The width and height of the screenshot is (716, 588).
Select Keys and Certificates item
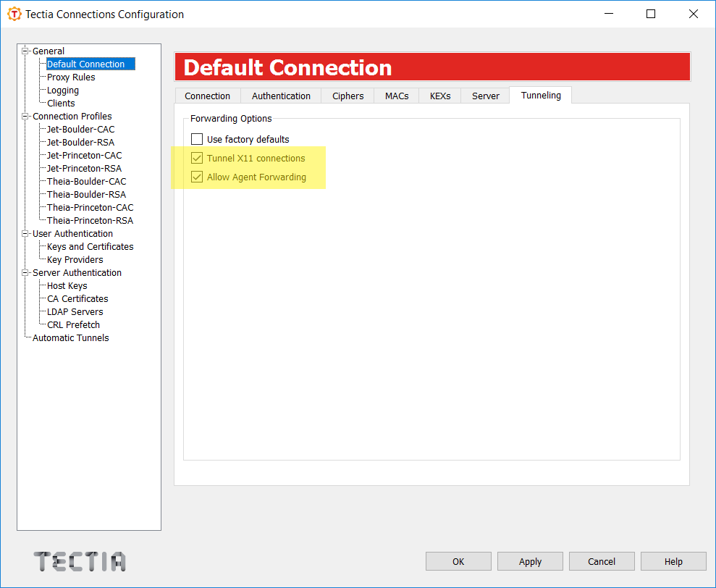point(90,247)
